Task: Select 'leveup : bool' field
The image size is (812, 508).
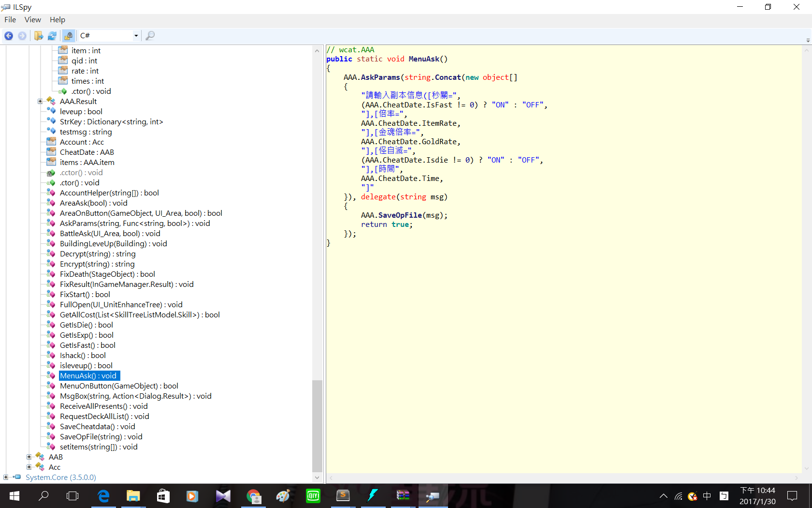Action: click(81, 112)
